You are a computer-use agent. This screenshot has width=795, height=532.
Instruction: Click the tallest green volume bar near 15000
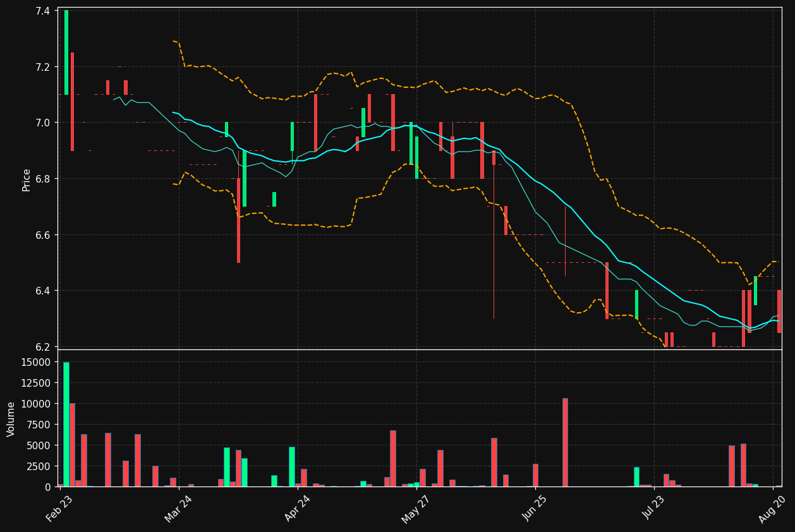pyautogui.click(x=66, y=425)
